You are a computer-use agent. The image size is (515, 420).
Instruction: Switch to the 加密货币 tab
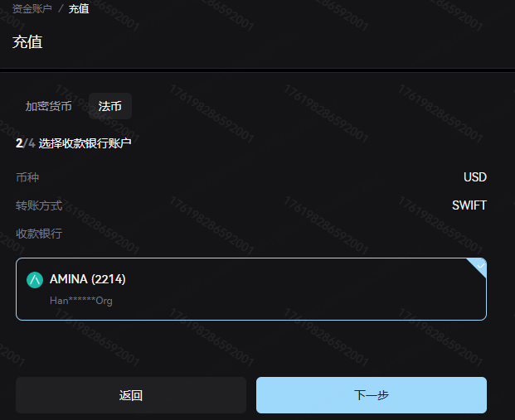coord(49,106)
